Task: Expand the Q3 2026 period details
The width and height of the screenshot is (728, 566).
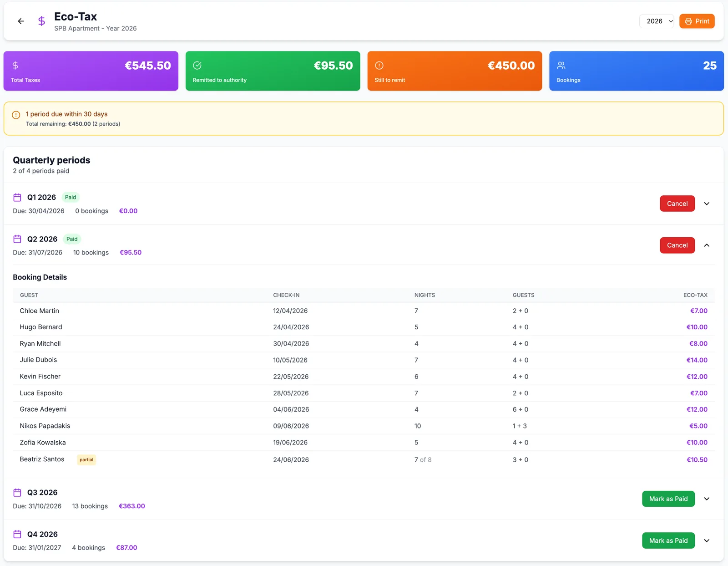Action: 707,499
